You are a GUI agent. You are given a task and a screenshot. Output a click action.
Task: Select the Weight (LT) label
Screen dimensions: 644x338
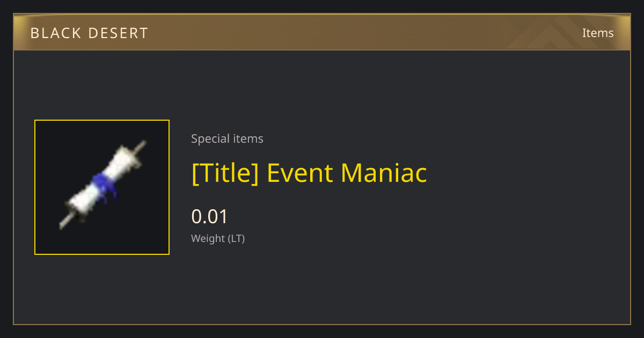[x=218, y=238]
